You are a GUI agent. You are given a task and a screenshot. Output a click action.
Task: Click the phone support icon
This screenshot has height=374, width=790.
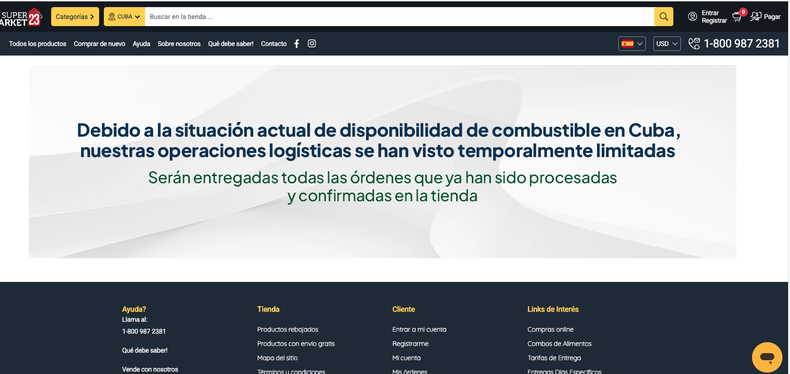(694, 44)
